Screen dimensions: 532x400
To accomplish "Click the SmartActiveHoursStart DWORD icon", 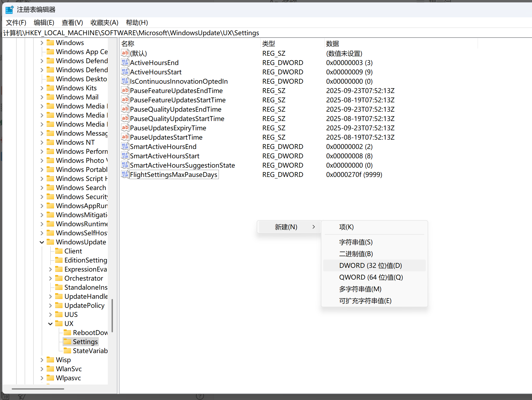I will click(x=125, y=156).
